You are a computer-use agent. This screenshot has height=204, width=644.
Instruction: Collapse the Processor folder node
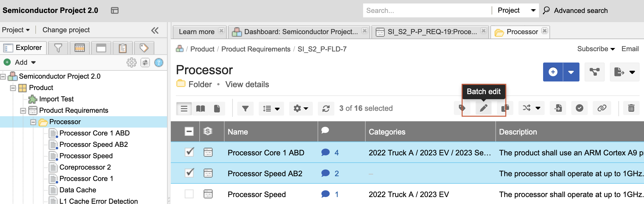tap(33, 122)
